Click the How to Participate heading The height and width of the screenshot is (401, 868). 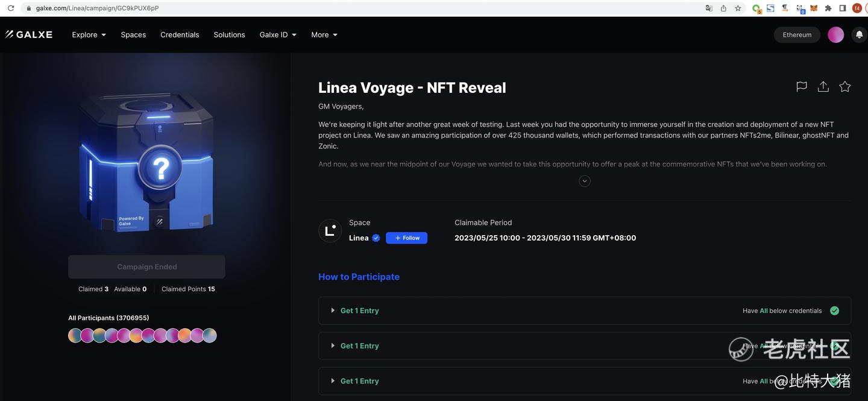point(359,277)
